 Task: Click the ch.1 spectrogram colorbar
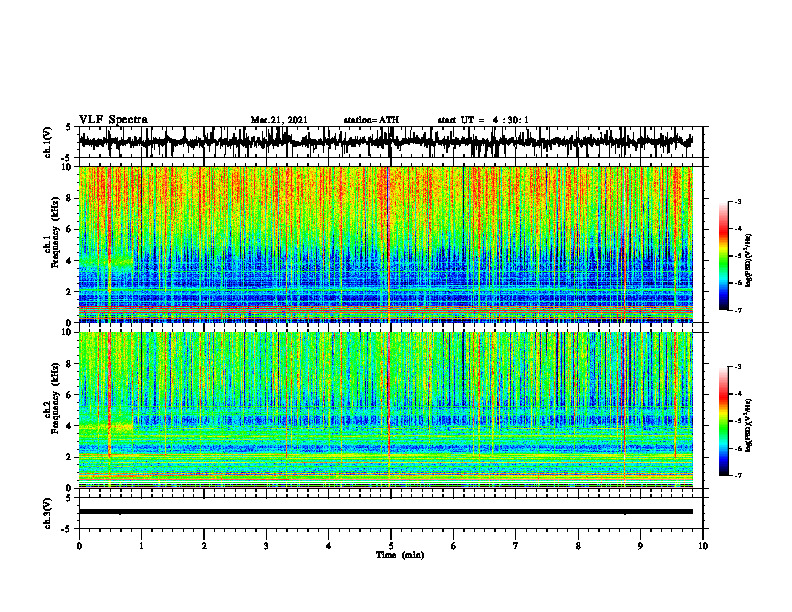click(x=723, y=256)
